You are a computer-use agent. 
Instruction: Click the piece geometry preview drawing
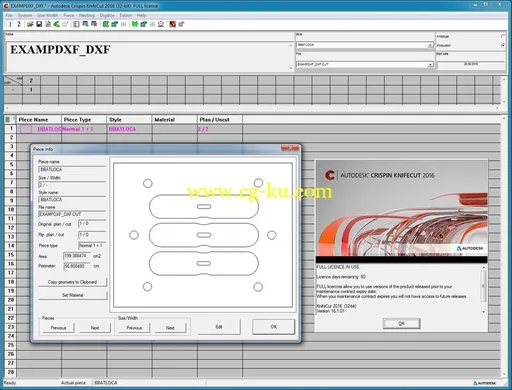pos(203,235)
